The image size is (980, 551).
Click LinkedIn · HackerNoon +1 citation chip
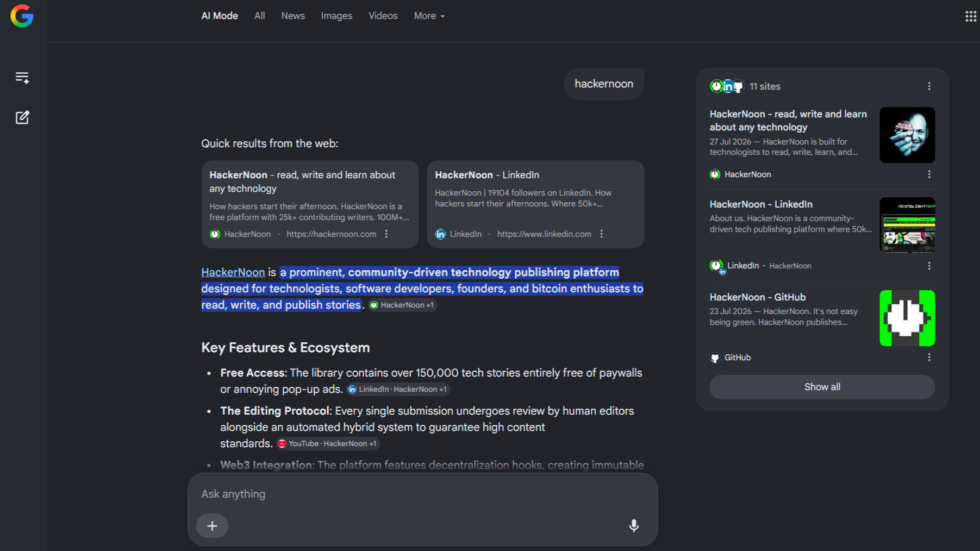click(x=398, y=389)
